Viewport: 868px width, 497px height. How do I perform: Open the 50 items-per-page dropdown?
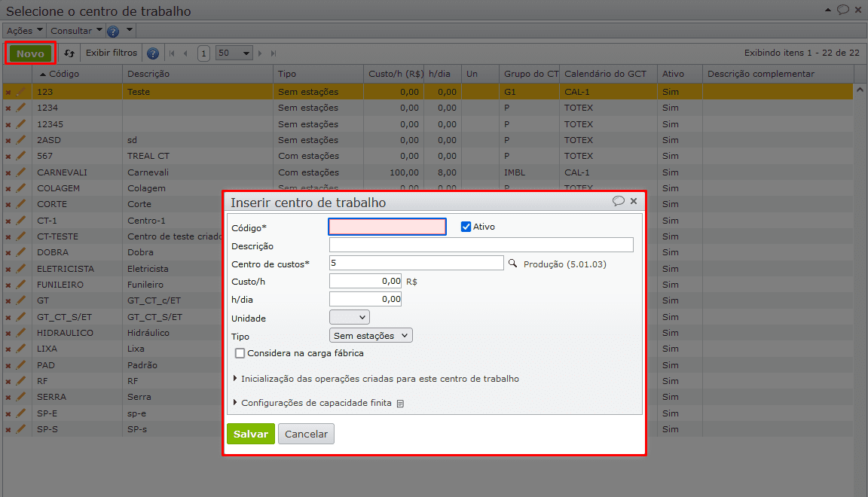pos(234,53)
